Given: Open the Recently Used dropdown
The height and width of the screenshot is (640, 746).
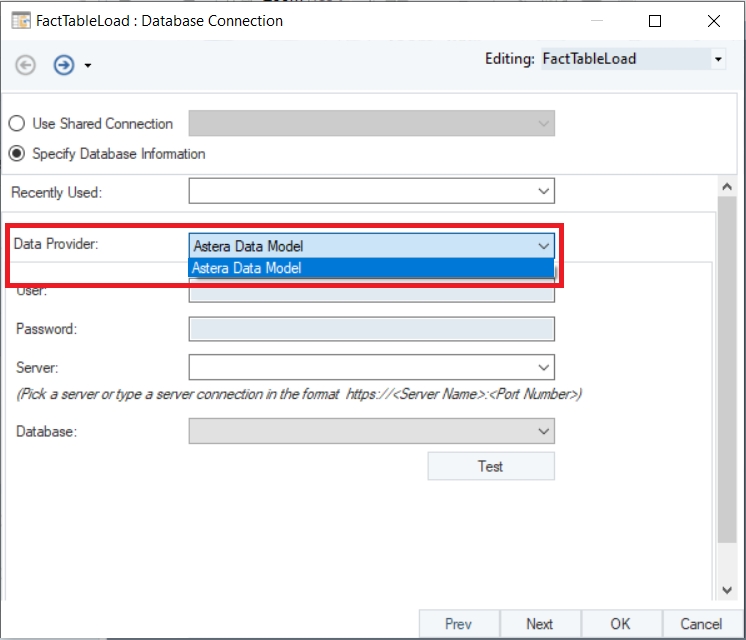Looking at the screenshot, I should pyautogui.click(x=544, y=191).
